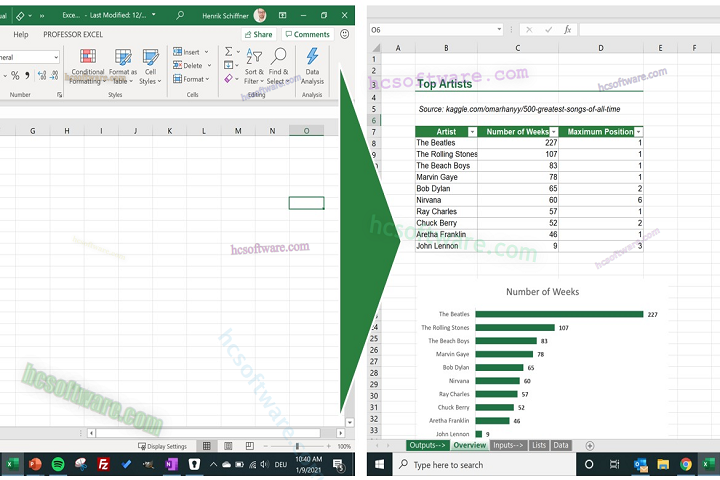
Task: Click the Zoom in plus button
Action: pyautogui.click(x=328, y=446)
